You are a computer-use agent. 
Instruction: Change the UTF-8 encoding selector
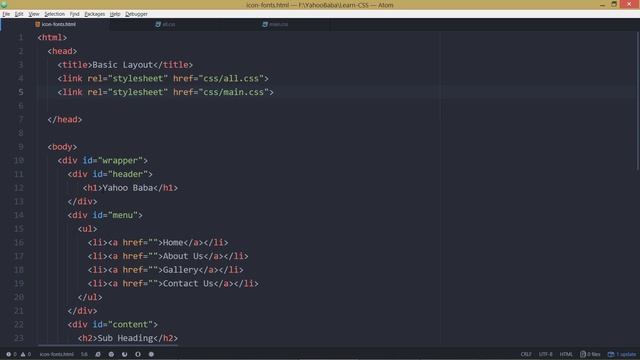pos(546,354)
